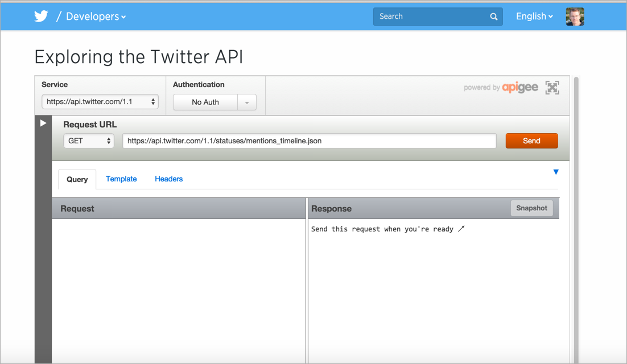This screenshot has height=364, width=627.
Task: Expand the authentication options arrow
Action: 247,102
